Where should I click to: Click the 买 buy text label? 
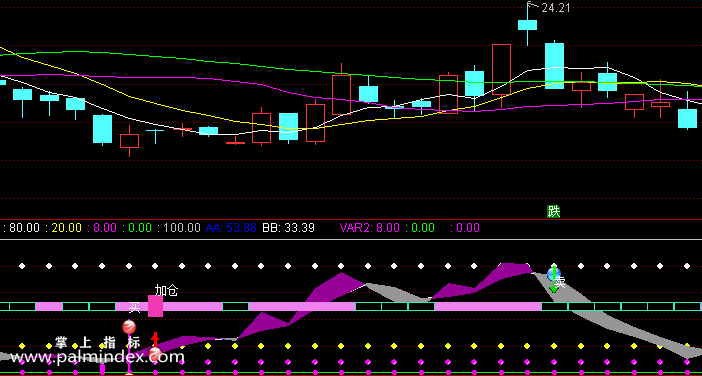pyautogui.click(x=134, y=308)
